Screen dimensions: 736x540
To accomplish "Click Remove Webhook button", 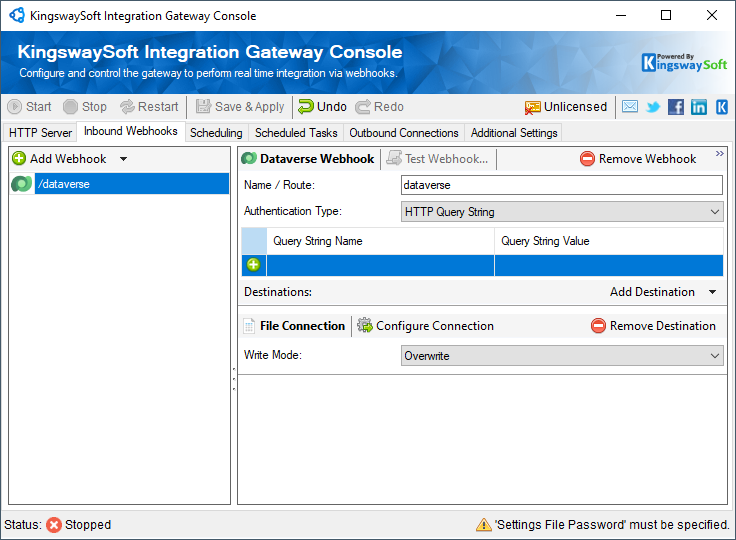I will (638, 159).
